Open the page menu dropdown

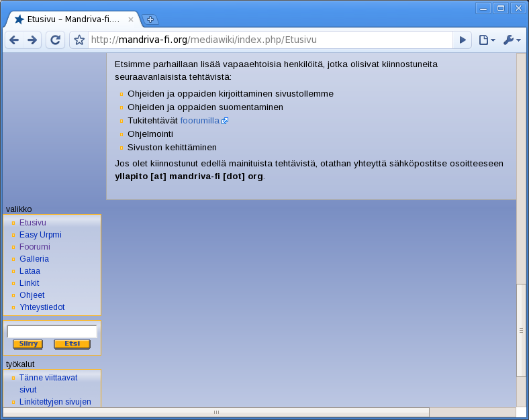click(487, 40)
